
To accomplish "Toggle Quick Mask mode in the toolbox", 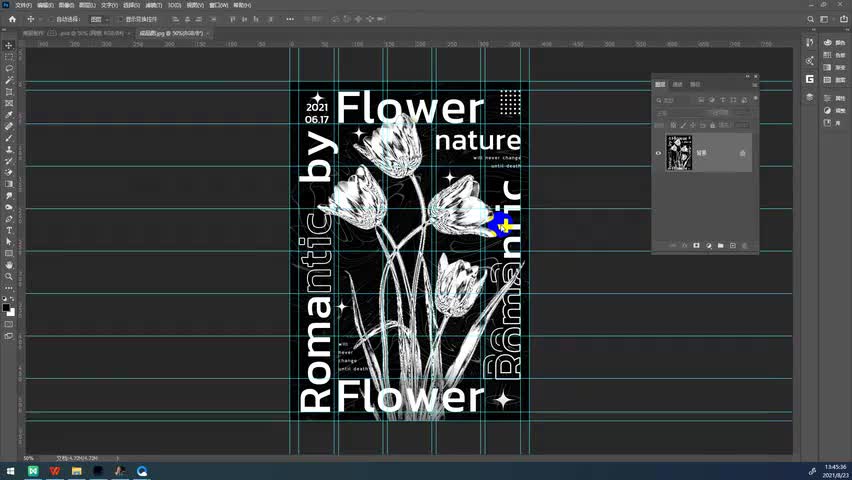I will (x=9, y=324).
